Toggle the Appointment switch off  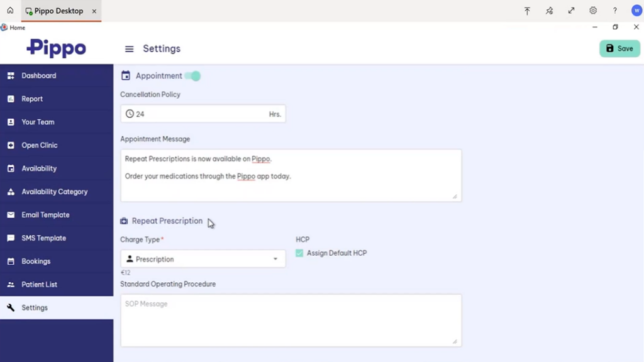click(193, 76)
